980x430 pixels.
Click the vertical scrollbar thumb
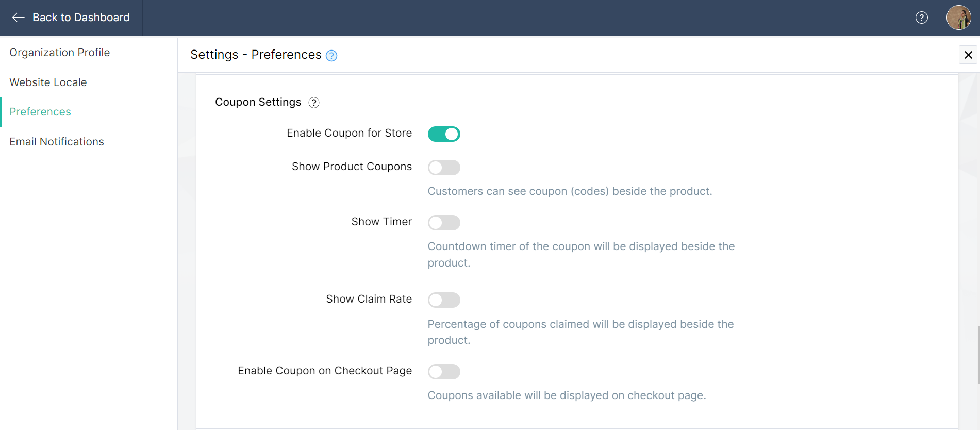[978, 355]
